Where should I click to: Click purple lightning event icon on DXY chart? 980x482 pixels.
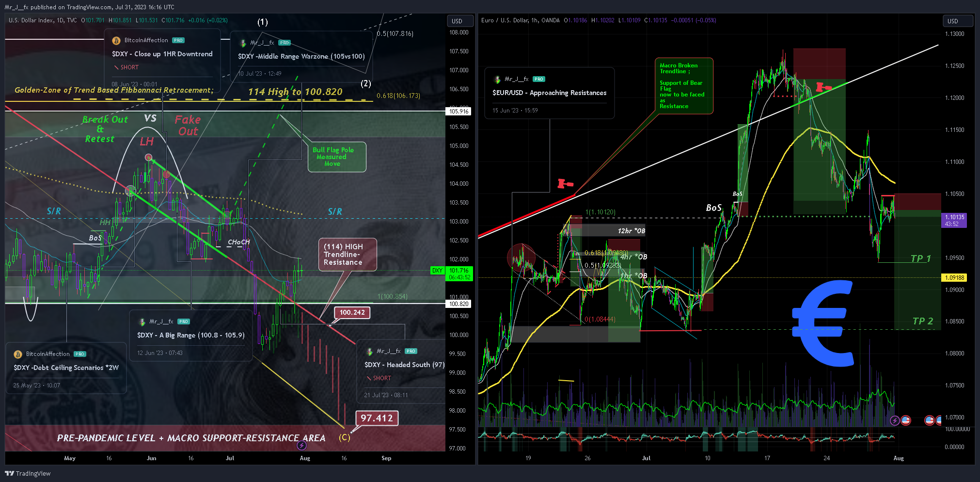301,445
